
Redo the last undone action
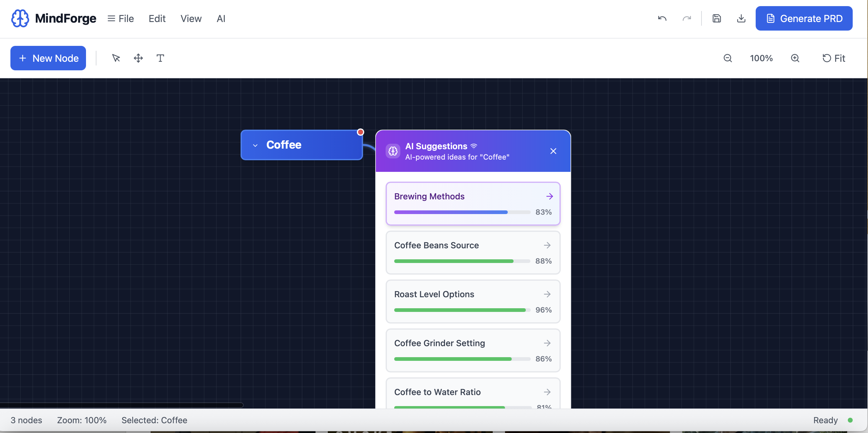tap(687, 19)
